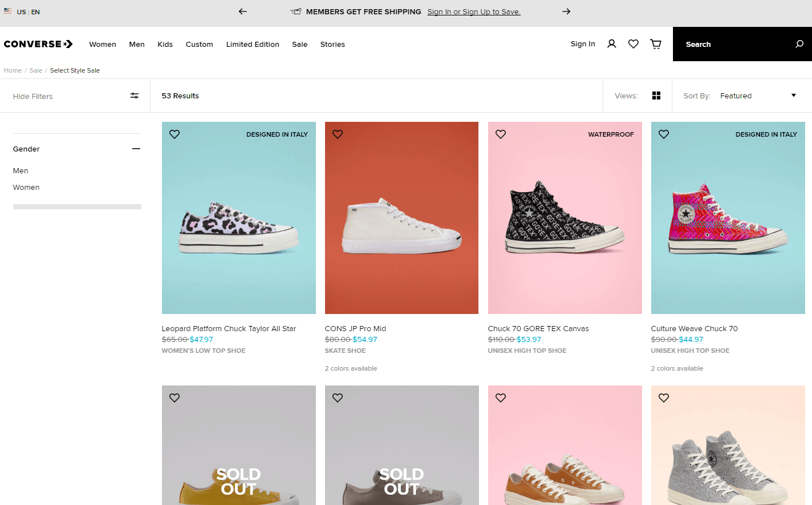Open Leopard Platform Chuck Taylor image
This screenshot has height=505, width=812.
point(239,217)
